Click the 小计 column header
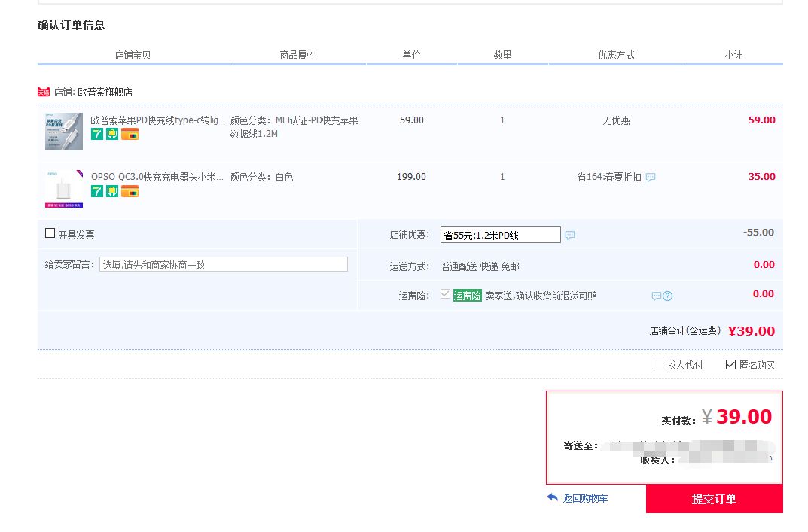The image size is (808, 532). 733,55
